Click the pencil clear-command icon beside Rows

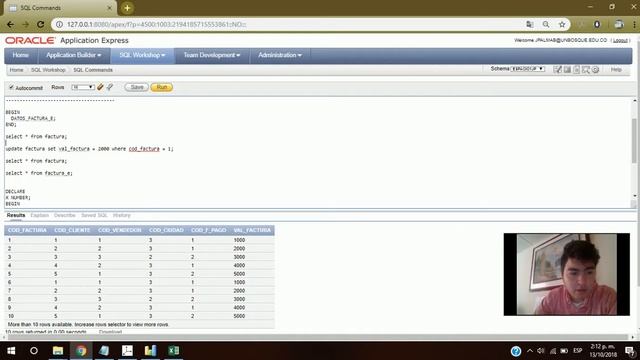click(x=100, y=87)
